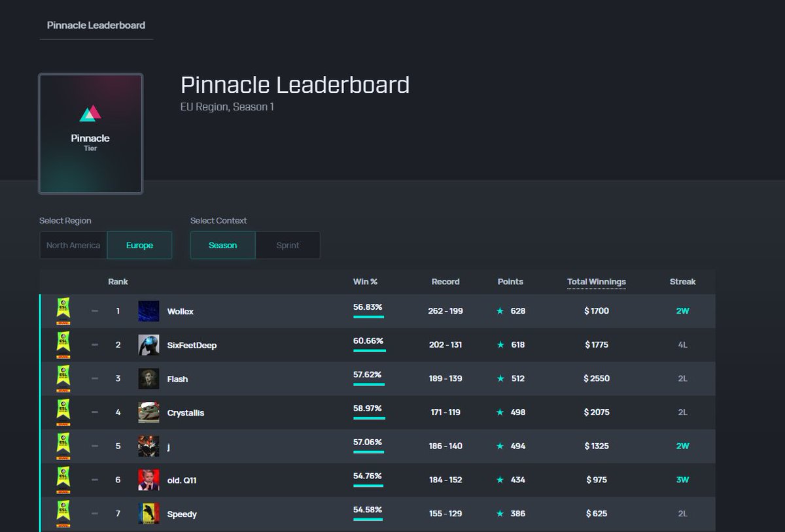785x532 pixels.
Task: Click the Total Winnings column header
Action: tap(597, 282)
